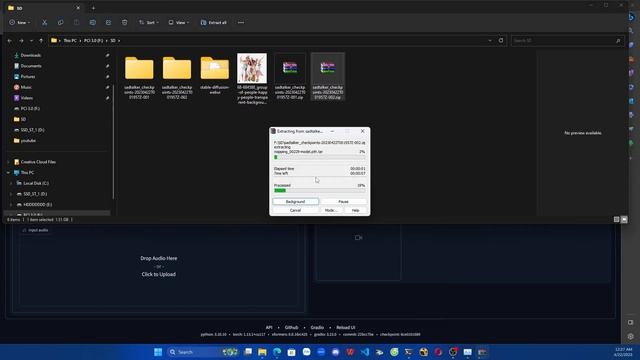Screen dimensions: 640x360
Task: Go up one folder level arrow
Action: 41,41
